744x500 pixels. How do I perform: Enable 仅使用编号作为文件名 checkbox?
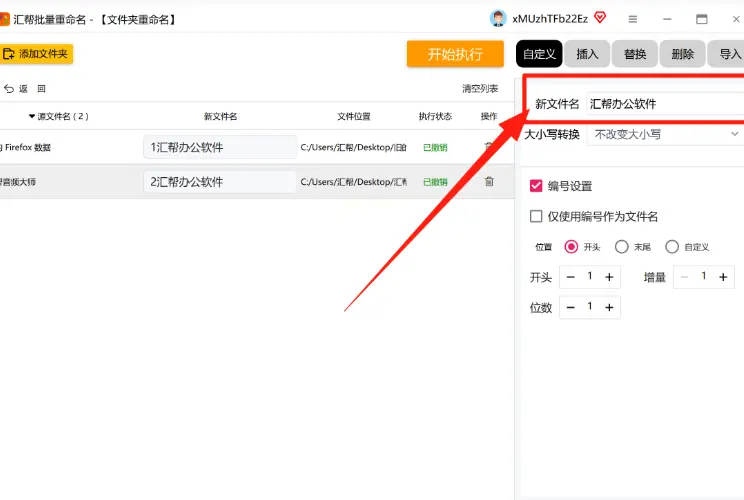tap(536, 216)
